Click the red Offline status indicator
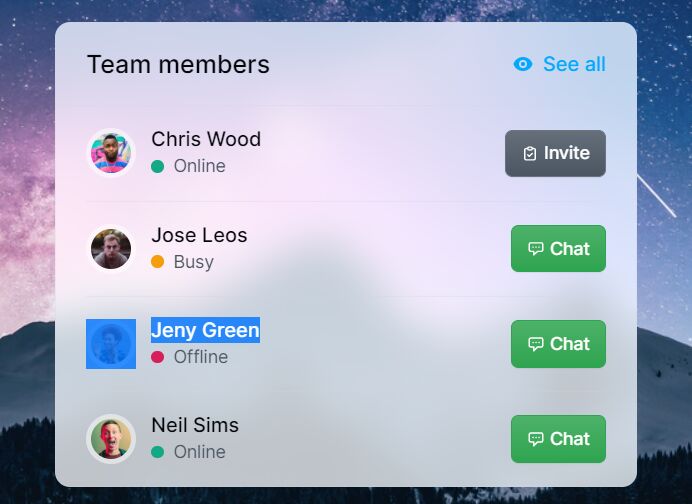692x504 pixels. point(158,357)
